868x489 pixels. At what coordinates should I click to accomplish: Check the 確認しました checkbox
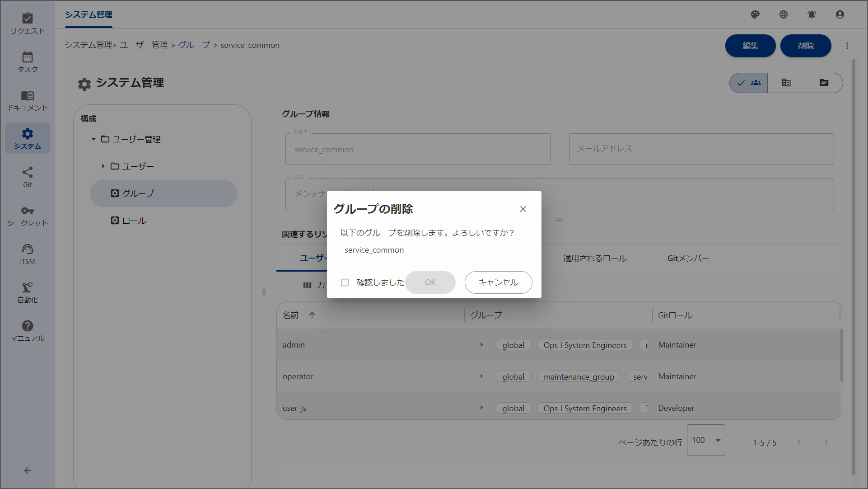click(x=345, y=282)
